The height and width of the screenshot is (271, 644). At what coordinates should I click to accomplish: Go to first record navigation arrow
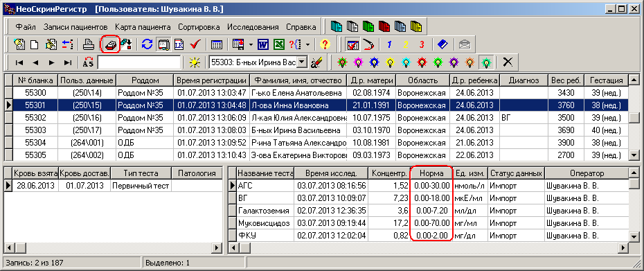tap(19, 62)
